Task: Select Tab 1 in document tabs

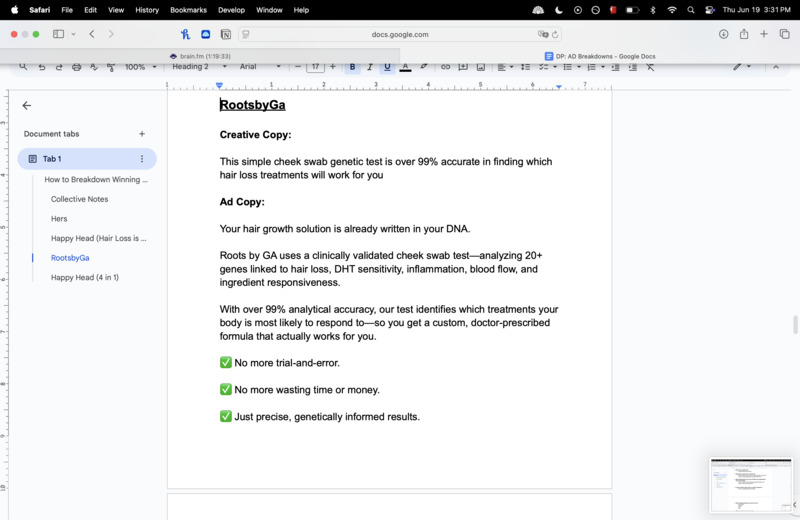Action: click(87, 159)
